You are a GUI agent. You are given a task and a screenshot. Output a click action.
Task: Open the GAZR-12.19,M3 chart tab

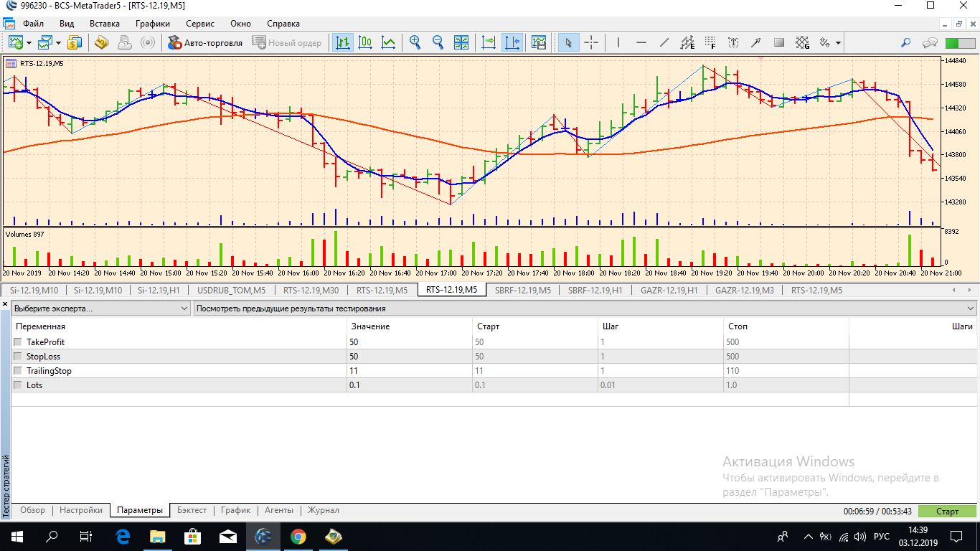[x=745, y=290]
